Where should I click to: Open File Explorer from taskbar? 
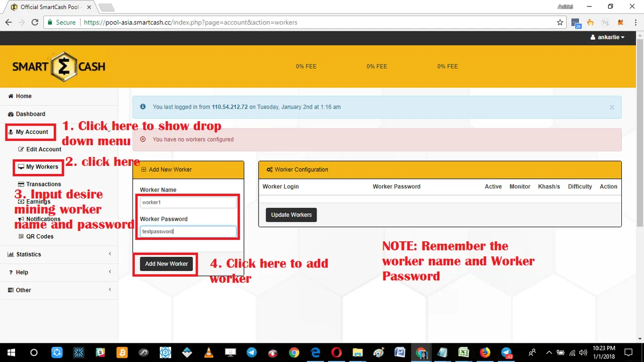coord(357,352)
